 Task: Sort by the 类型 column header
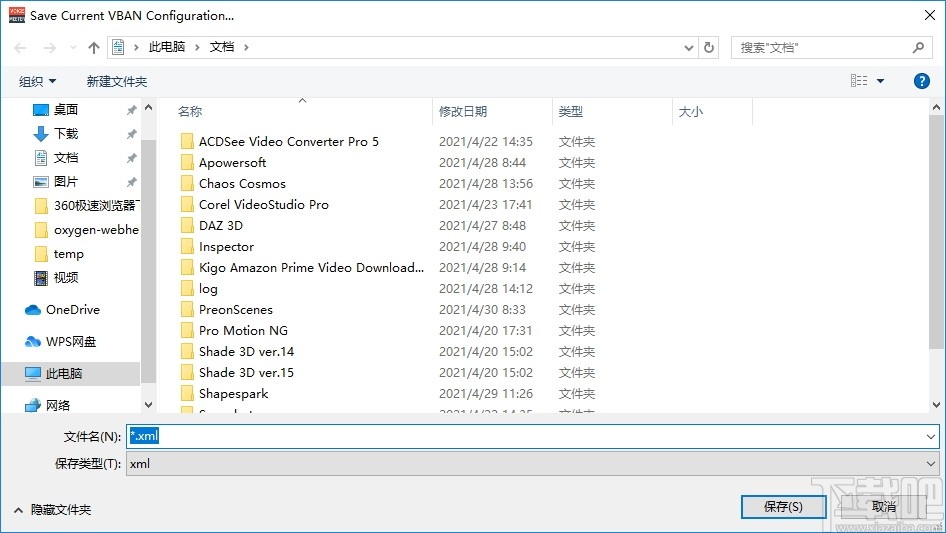(x=571, y=112)
